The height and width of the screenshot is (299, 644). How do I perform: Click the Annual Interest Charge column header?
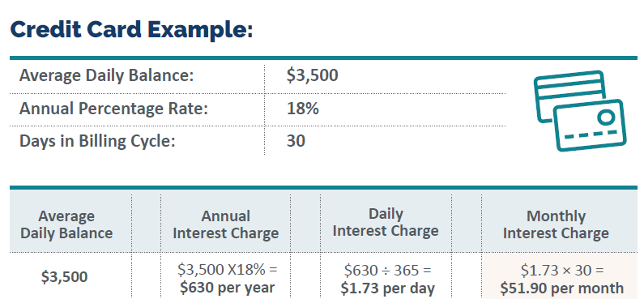coord(225,224)
